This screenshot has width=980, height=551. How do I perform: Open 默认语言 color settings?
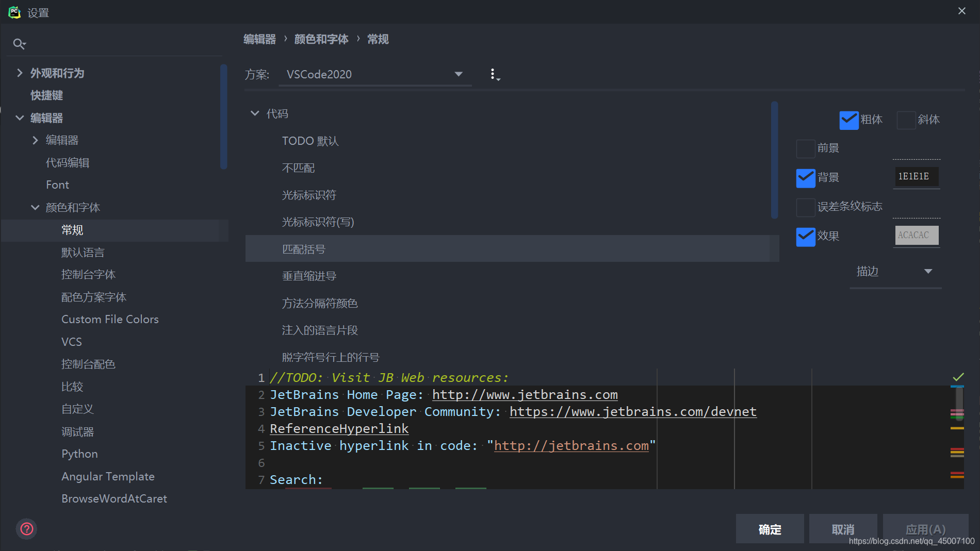(x=83, y=253)
